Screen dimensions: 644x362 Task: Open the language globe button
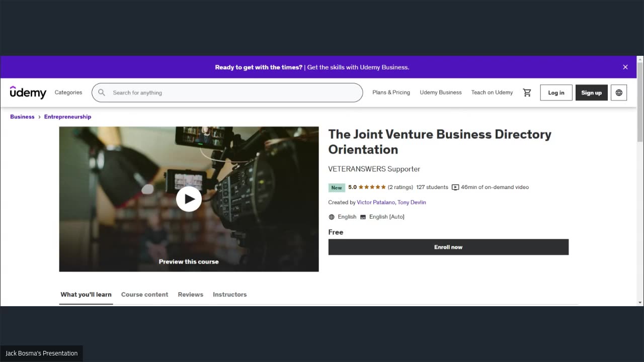tap(619, 93)
